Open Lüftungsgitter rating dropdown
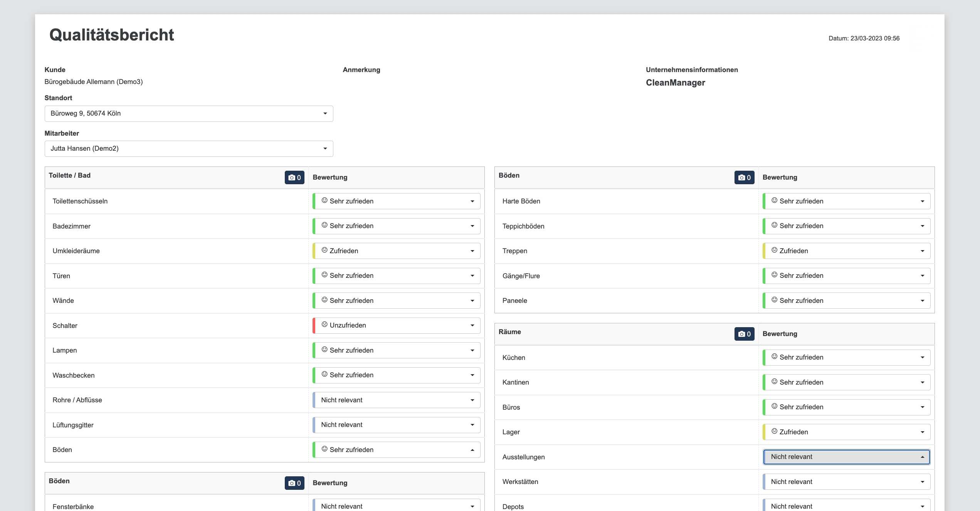This screenshot has width=980, height=511. (x=397, y=425)
